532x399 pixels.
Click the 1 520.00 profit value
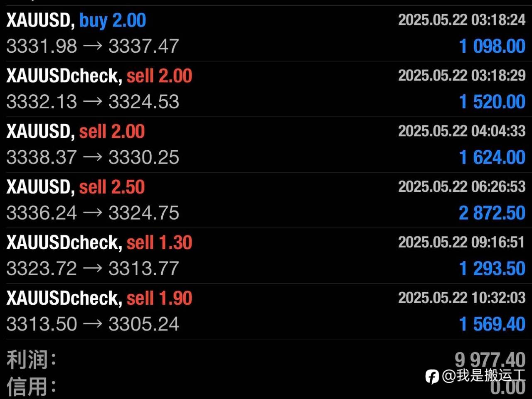pyautogui.click(x=492, y=102)
